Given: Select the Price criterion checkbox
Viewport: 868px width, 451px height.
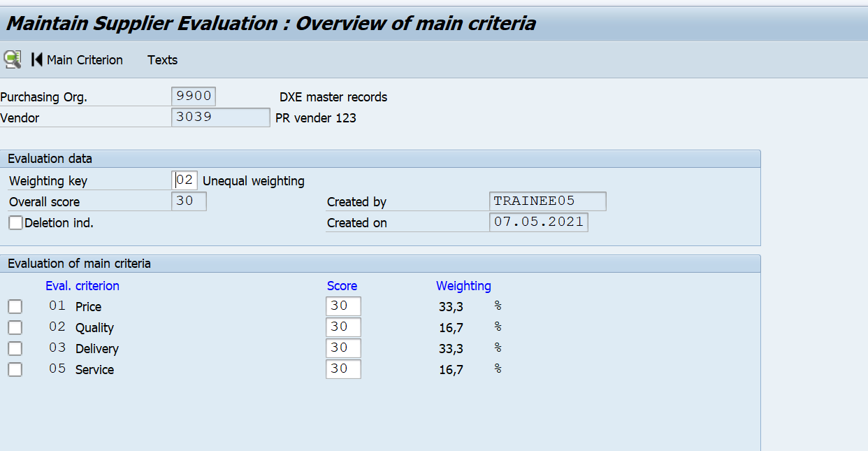Looking at the screenshot, I should pyautogui.click(x=15, y=306).
